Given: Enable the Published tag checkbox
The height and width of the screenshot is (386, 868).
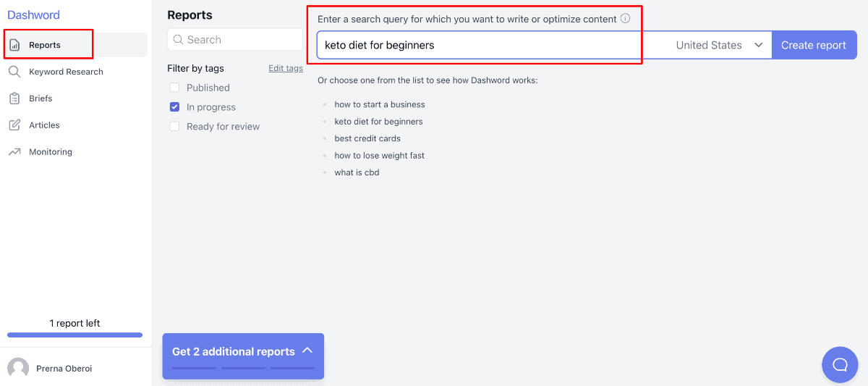Looking at the screenshot, I should [x=174, y=88].
